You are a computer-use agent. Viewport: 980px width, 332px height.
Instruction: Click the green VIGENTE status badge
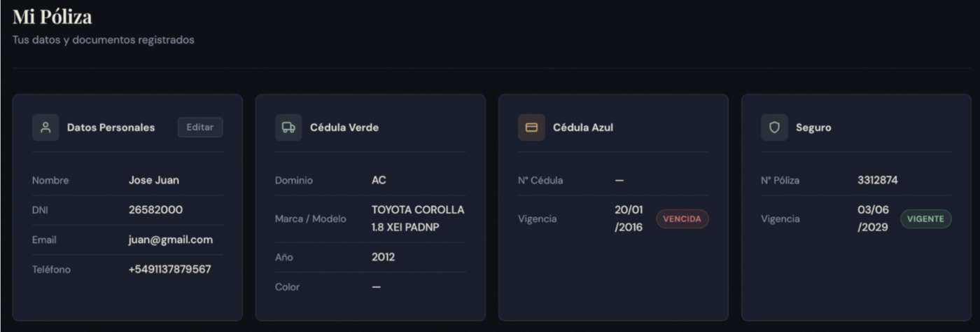[x=925, y=219]
